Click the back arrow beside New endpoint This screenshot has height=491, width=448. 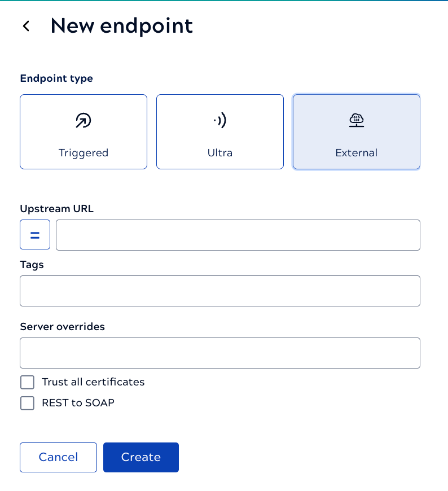[26, 26]
